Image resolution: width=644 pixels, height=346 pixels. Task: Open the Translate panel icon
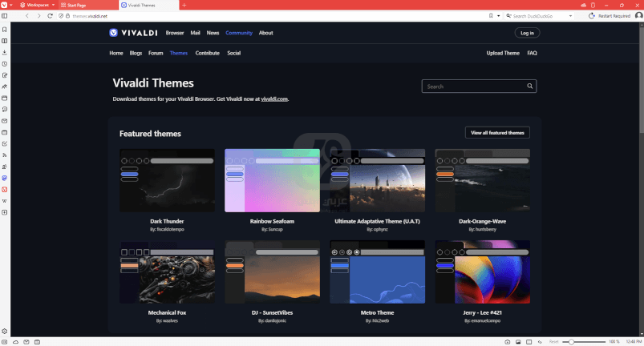(5, 86)
